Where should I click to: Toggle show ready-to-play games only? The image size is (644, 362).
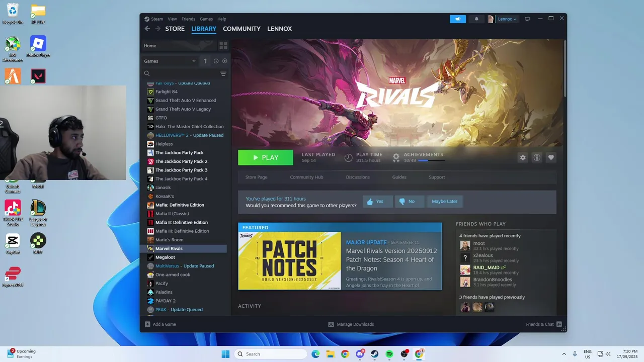224,61
